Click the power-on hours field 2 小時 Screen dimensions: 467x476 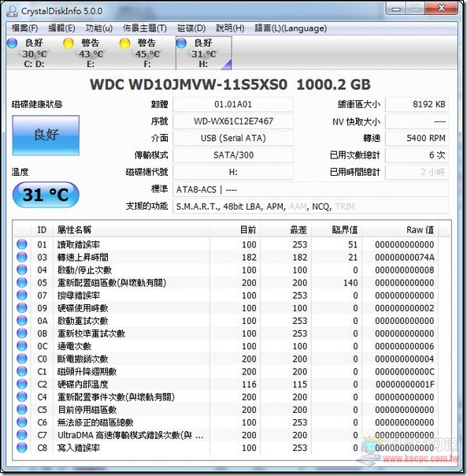point(417,172)
